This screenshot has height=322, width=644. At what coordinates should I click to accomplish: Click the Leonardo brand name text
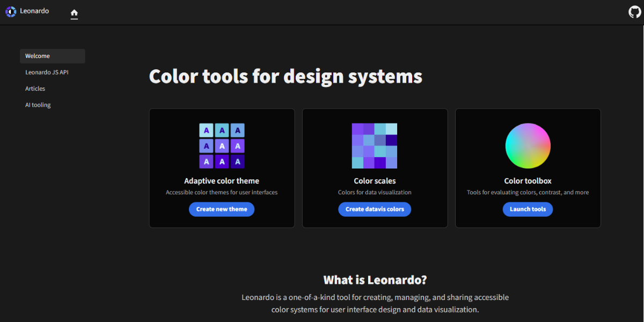tap(34, 11)
